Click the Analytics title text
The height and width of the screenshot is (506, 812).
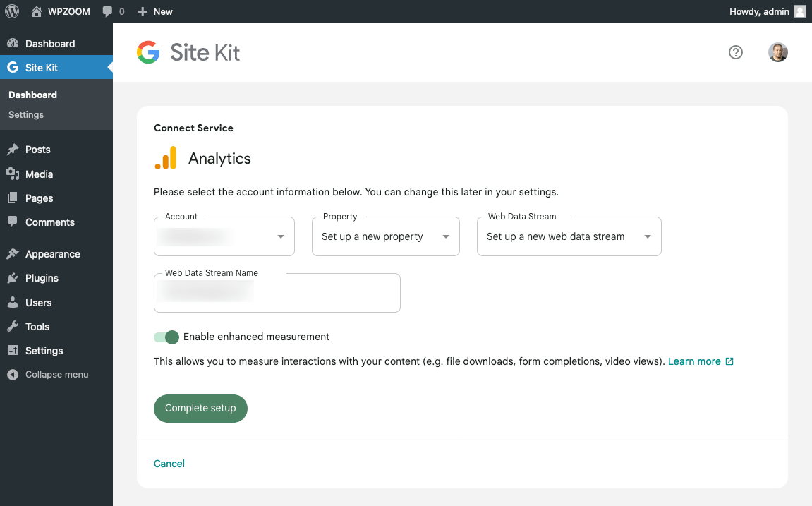pyautogui.click(x=219, y=159)
